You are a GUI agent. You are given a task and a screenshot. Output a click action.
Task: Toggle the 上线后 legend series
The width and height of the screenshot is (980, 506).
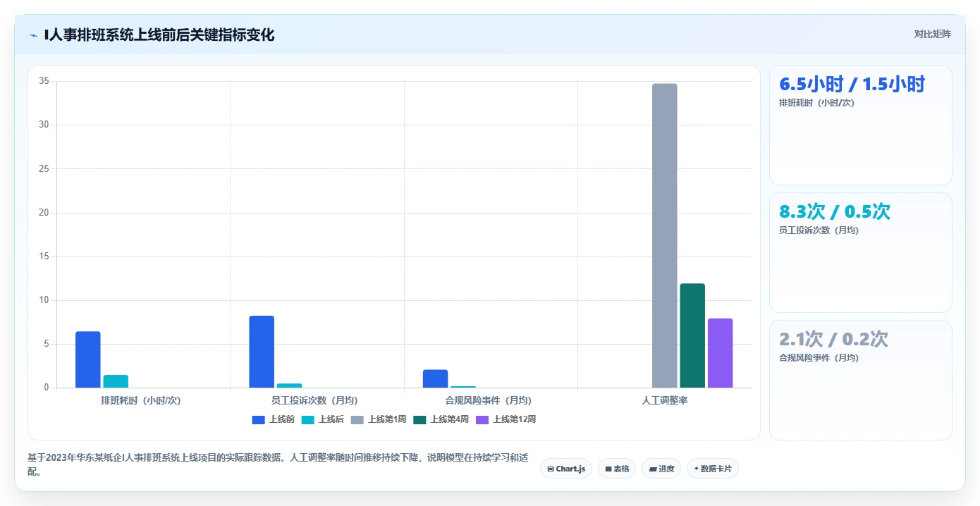point(322,419)
